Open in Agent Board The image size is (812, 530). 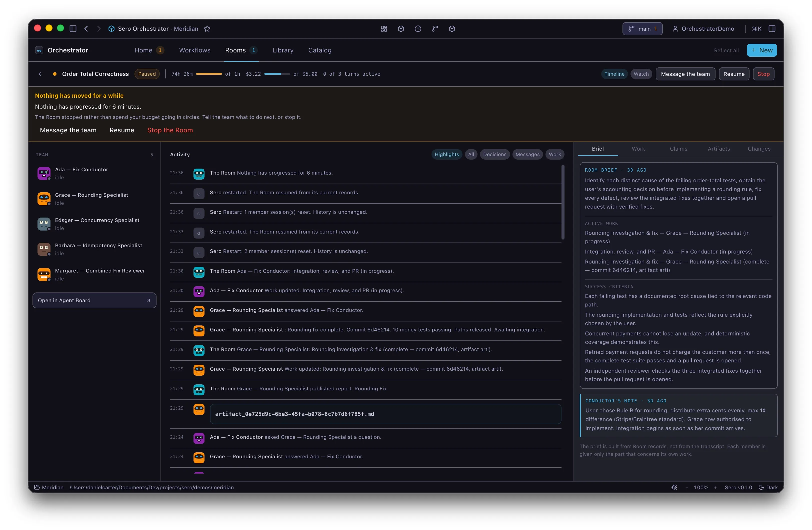pos(94,300)
